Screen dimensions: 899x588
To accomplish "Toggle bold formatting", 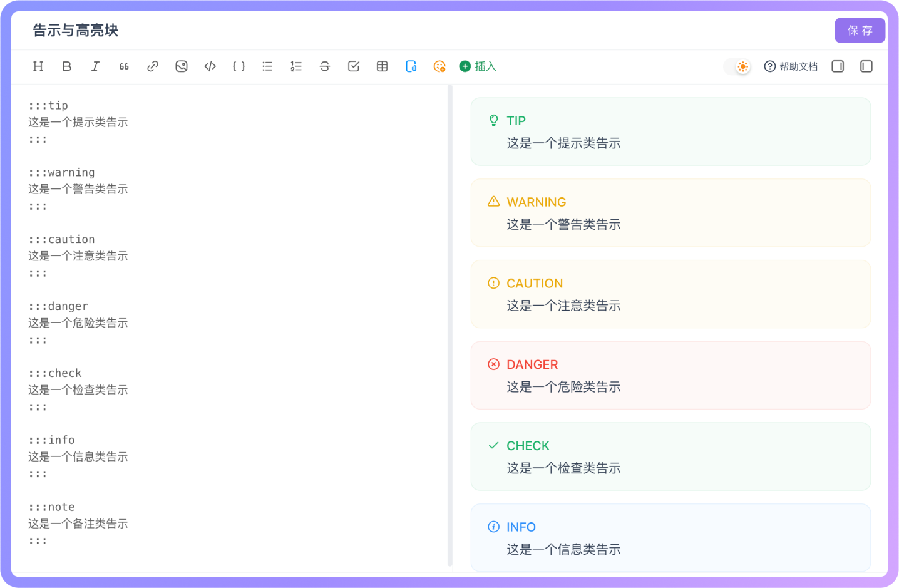I will pos(67,66).
